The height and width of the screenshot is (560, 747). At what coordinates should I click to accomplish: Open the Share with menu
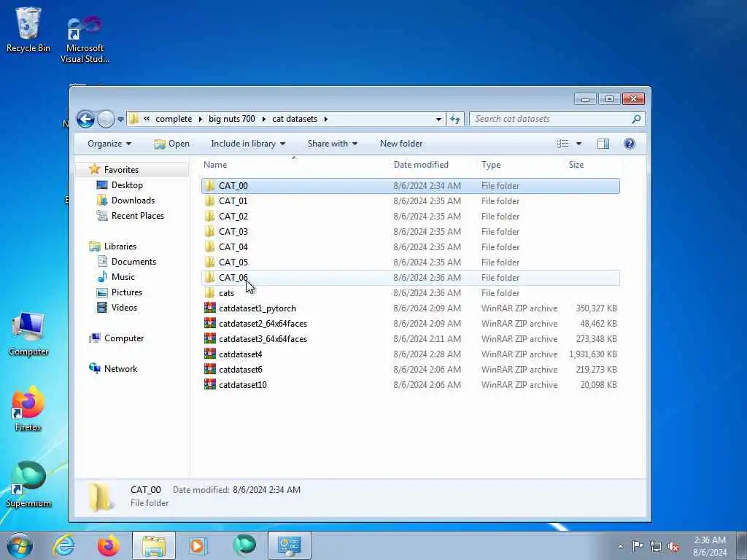pyautogui.click(x=332, y=144)
